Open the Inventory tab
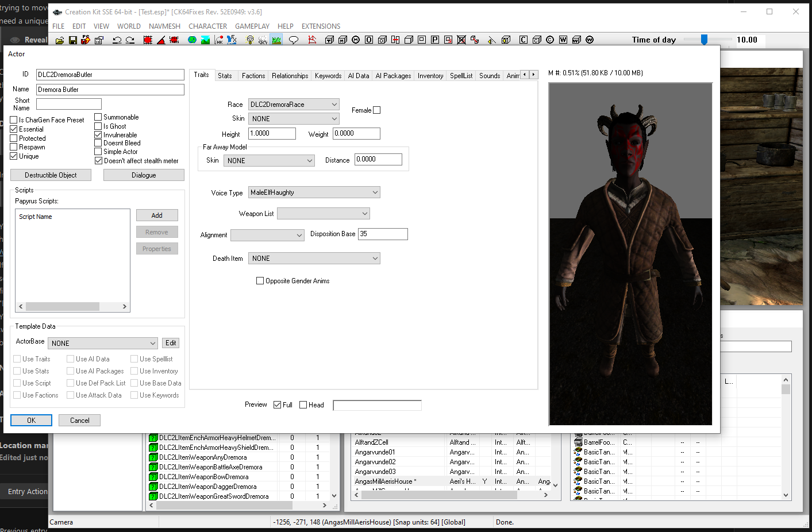812x532 pixels. point(430,76)
